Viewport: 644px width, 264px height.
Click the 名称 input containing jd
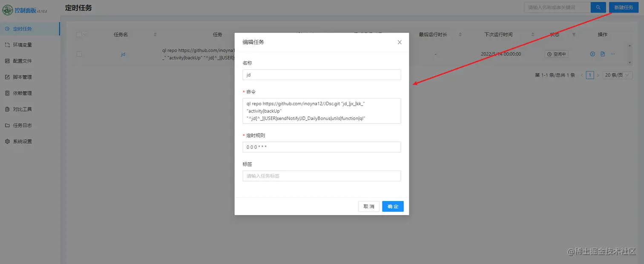322,75
